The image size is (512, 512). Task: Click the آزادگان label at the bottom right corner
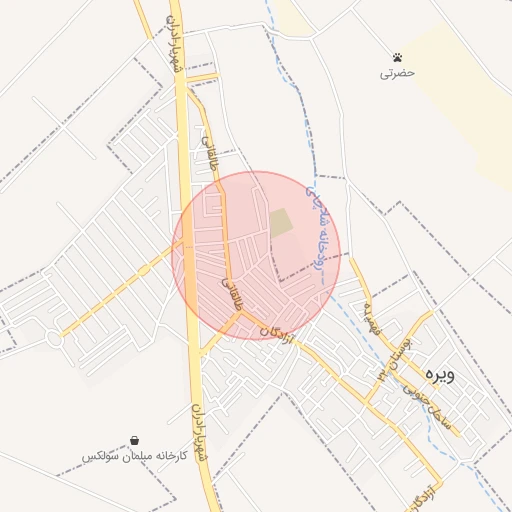[421, 499]
